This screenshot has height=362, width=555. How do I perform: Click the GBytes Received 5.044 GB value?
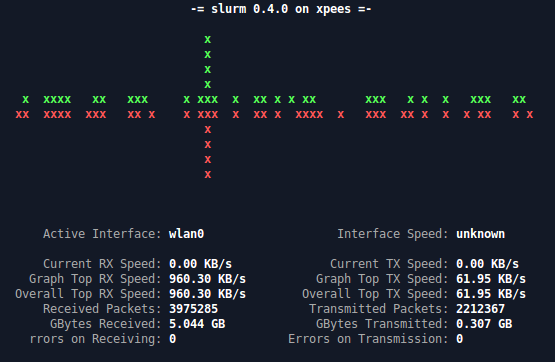click(x=197, y=324)
